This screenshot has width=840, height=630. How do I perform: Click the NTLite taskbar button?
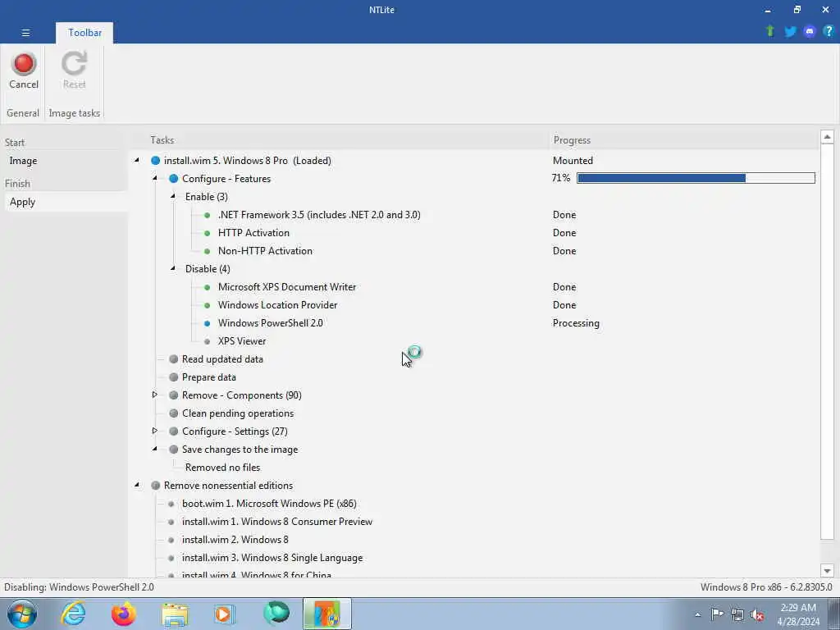click(326, 614)
